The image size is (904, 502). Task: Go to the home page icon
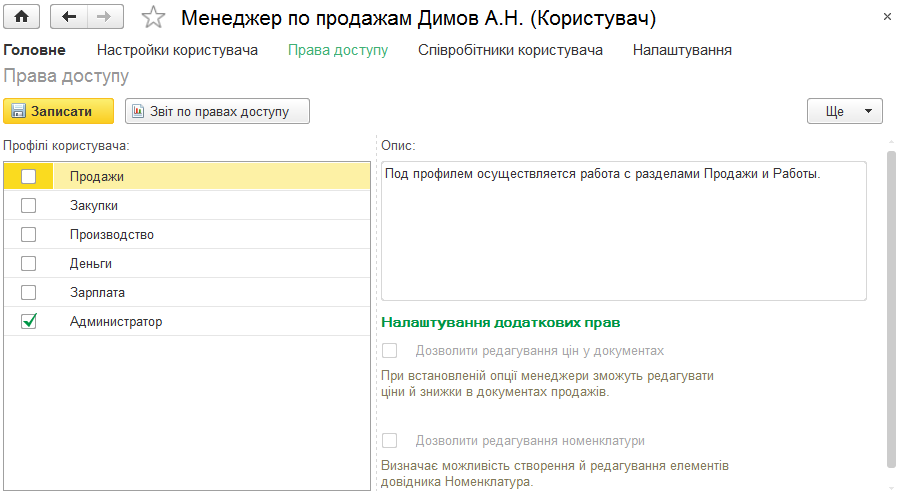[21, 17]
